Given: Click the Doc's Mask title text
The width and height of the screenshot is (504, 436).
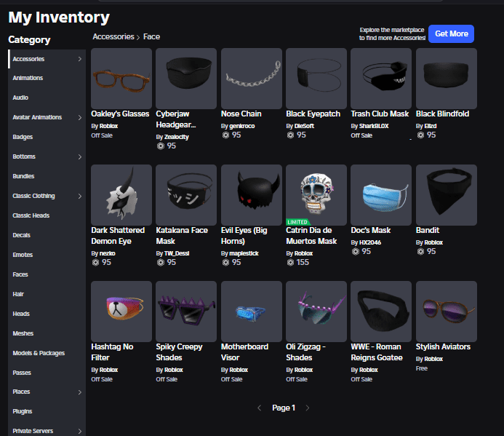Looking at the screenshot, I should pos(371,230).
